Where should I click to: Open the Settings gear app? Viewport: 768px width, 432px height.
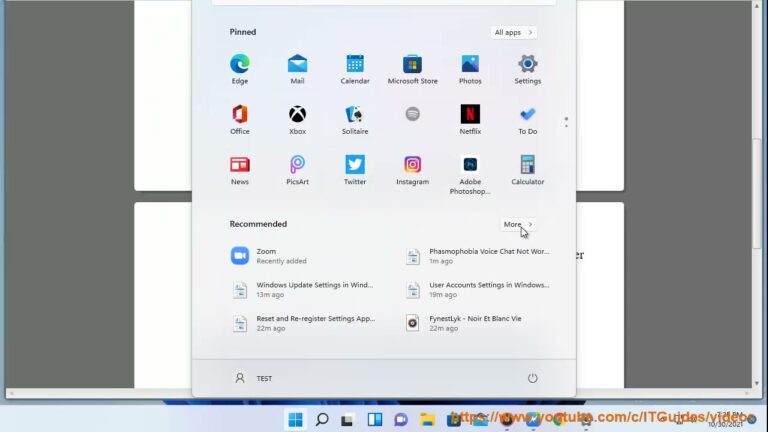pyautogui.click(x=528, y=69)
